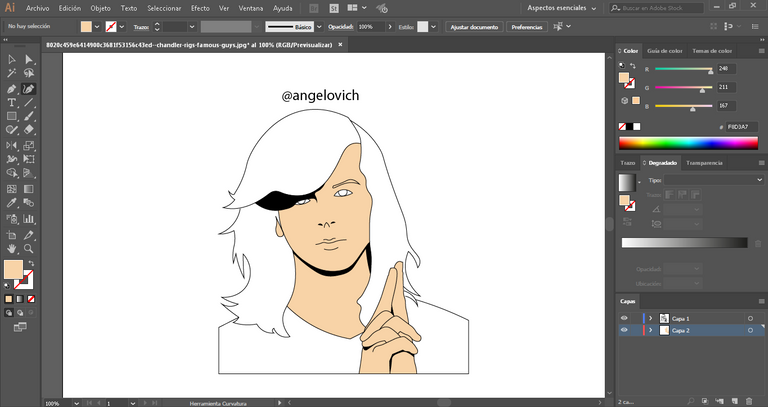The image size is (768, 407).
Task: Open the fill color dropdown in control bar
Action: tap(96, 27)
